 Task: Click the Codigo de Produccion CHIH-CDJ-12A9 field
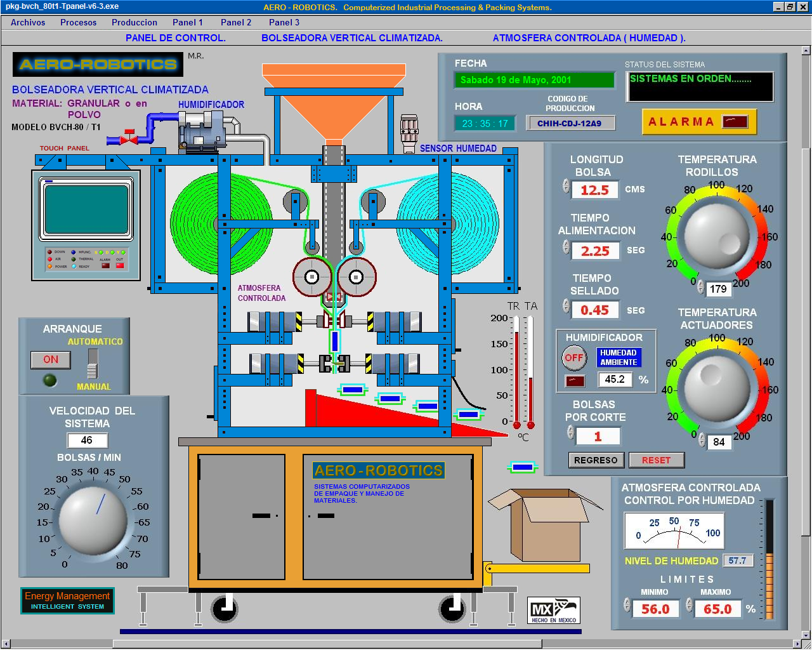pos(570,123)
